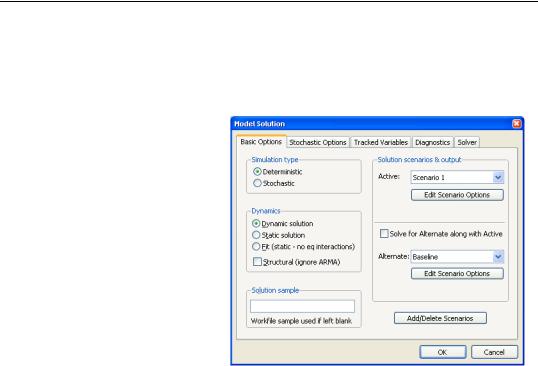This screenshot has width=538, height=366.
Task: Close the Model Solution dialog
Action: tap(516, 124)
